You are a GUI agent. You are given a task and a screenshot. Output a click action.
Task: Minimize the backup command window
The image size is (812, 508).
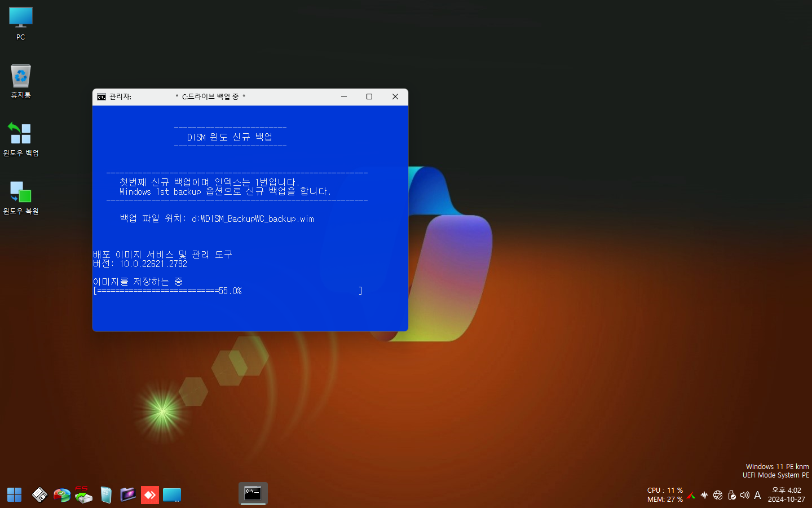[344, 97]
